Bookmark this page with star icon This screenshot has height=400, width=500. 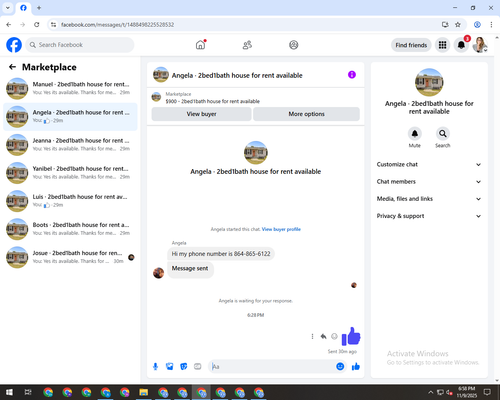coord(458,25)
